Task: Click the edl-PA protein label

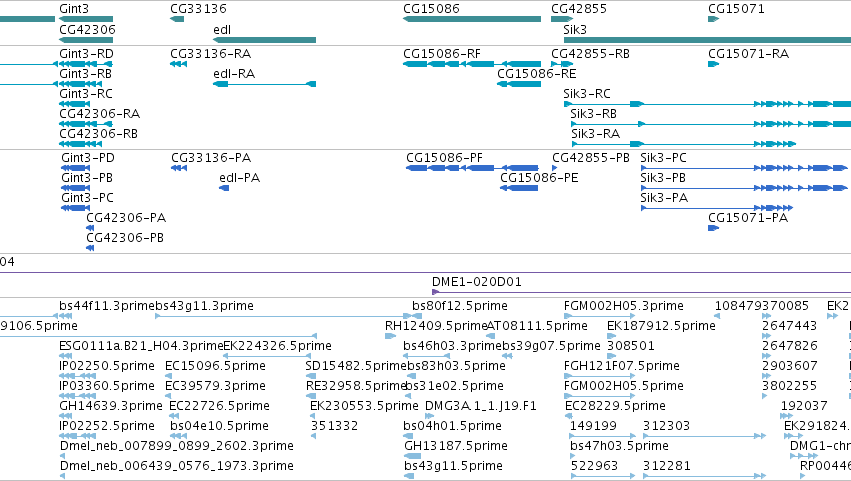Action: pos(239,178)
